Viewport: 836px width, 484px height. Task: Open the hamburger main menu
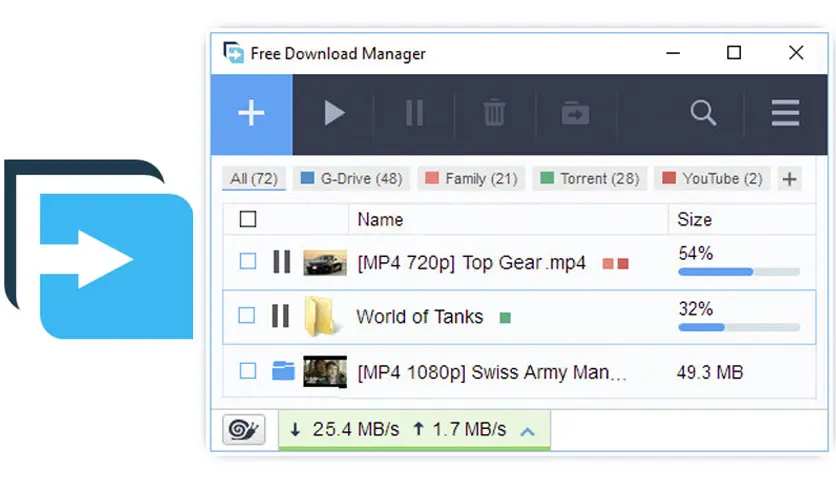[x=785, y=113]
